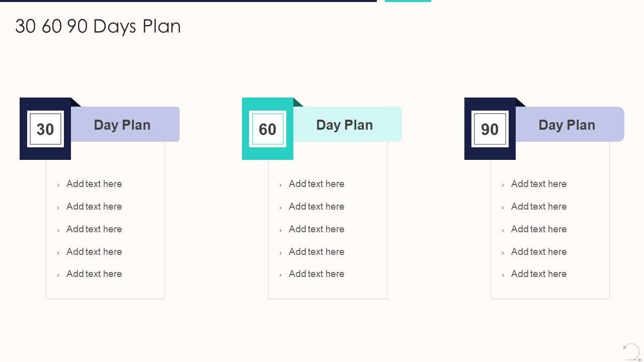Click the replay arrow icon in corner
The image size is (644, 362).
pyautogui.click(x=631, y=352)
